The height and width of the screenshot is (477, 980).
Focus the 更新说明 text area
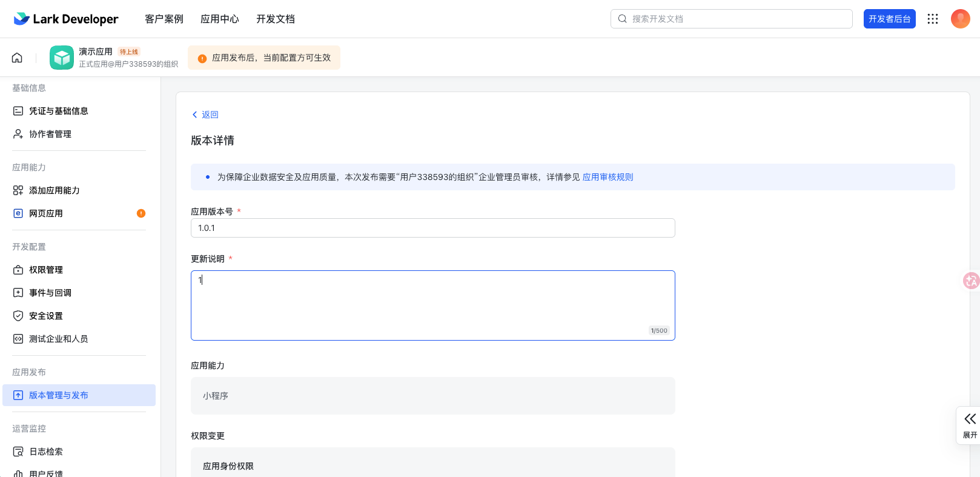pyautogui.click(x=432, y=305)
